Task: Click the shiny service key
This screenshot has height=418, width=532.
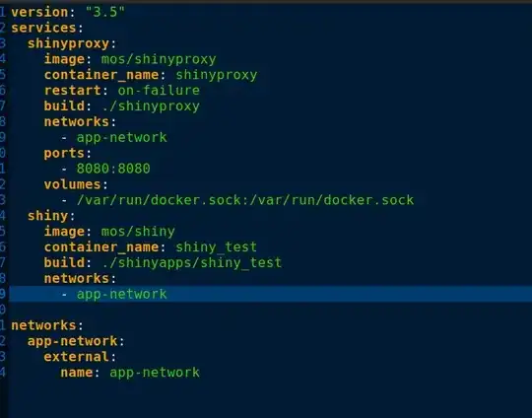Action: tap(48, 216)
